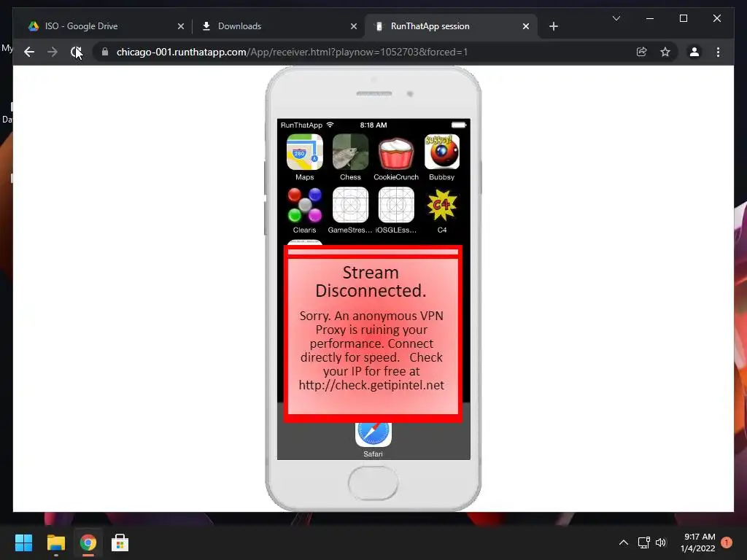Click the browser back arrow

tap(29, 52)
